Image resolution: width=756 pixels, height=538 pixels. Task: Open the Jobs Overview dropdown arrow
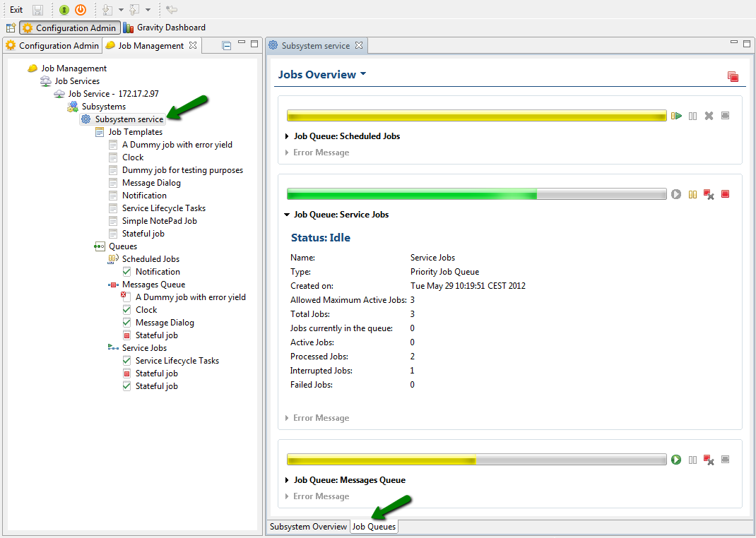coord(363,74)
